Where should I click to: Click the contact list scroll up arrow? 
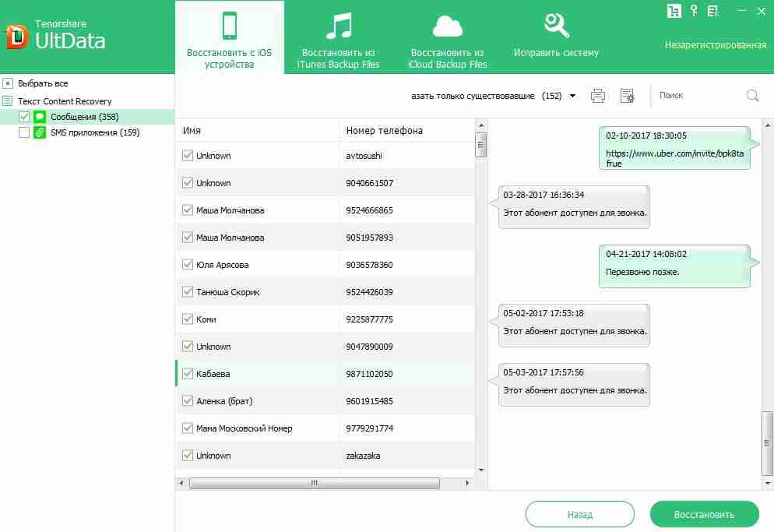pyautogui.click(x=481, y=125)
